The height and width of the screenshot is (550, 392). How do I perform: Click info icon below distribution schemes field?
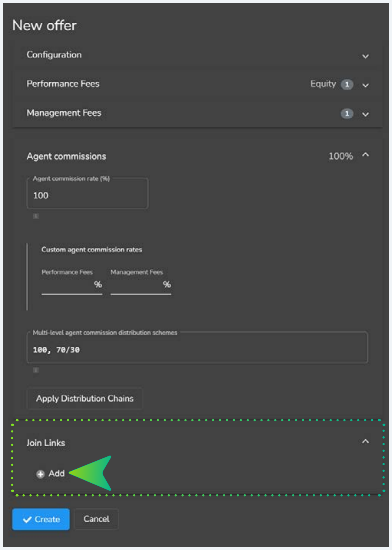click(x=36, y=370)
